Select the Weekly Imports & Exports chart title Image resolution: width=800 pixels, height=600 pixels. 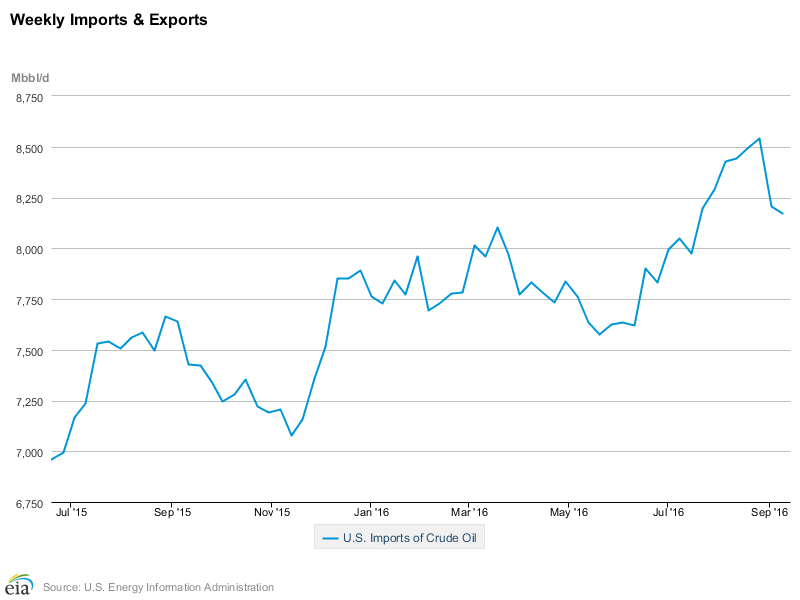pos(109,20)
